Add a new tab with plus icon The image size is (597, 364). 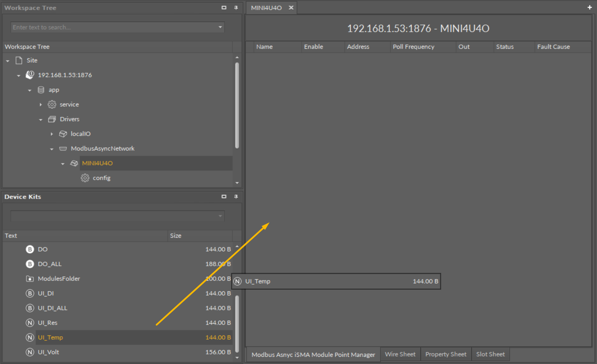pyautogui.click(x=589, y=8)
